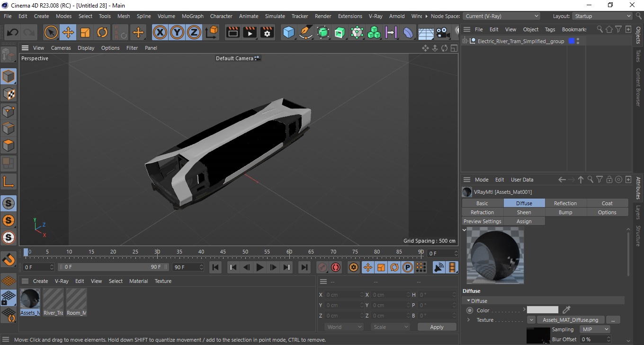Play the animation forwards
This screenshot has height=345, width=644.
[259, 267]
